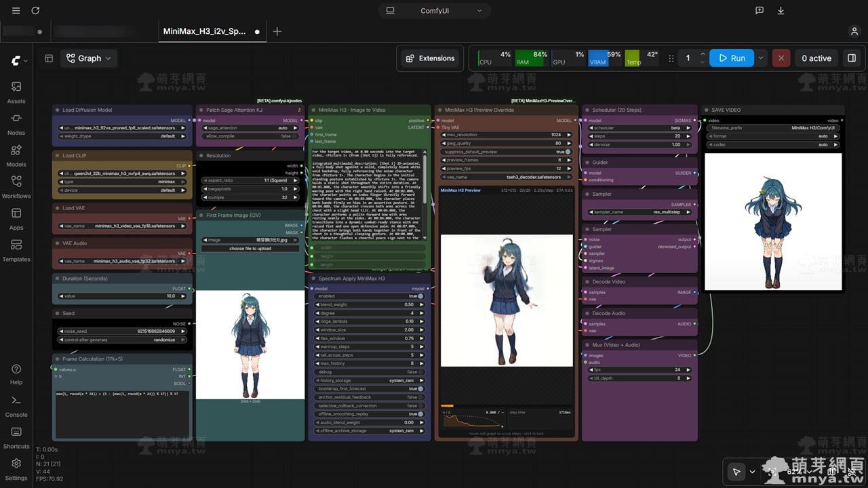
Task: Click the filename_prefix field in SAVE VIDEO
Action: click(773, 127)
